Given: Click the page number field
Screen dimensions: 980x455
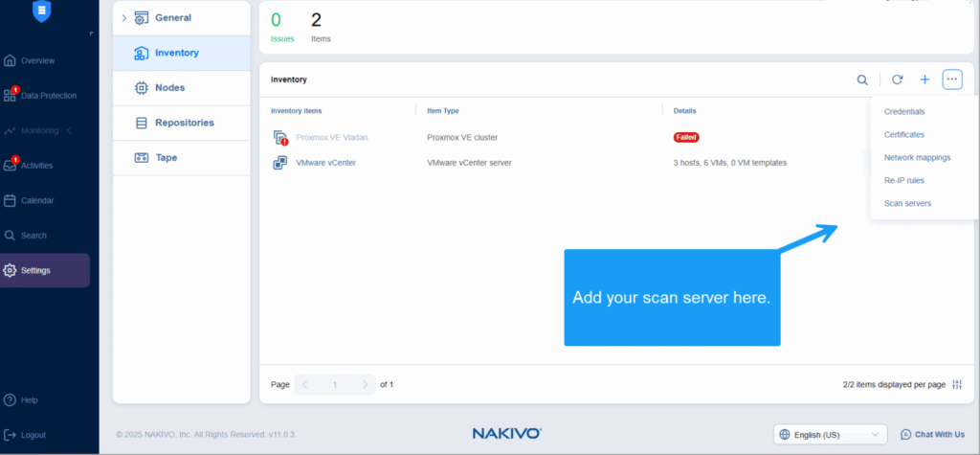Looking at the screenshot, I should pos(335,385).
